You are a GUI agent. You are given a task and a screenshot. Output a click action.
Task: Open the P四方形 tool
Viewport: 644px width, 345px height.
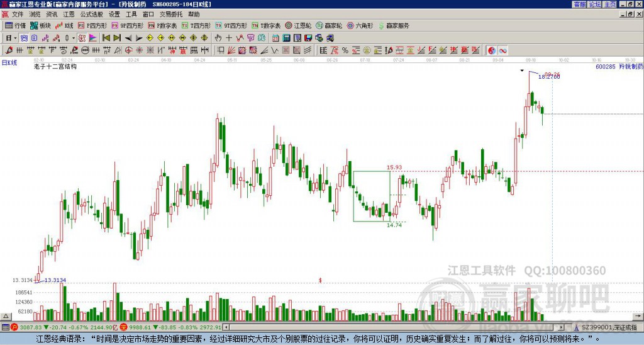pos(92,25)
